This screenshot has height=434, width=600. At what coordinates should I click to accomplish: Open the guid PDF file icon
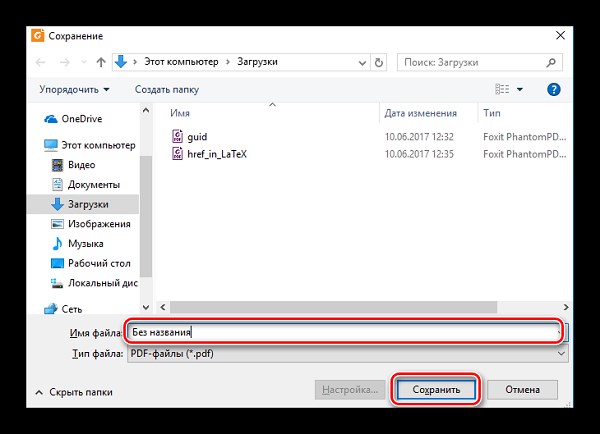177,136
